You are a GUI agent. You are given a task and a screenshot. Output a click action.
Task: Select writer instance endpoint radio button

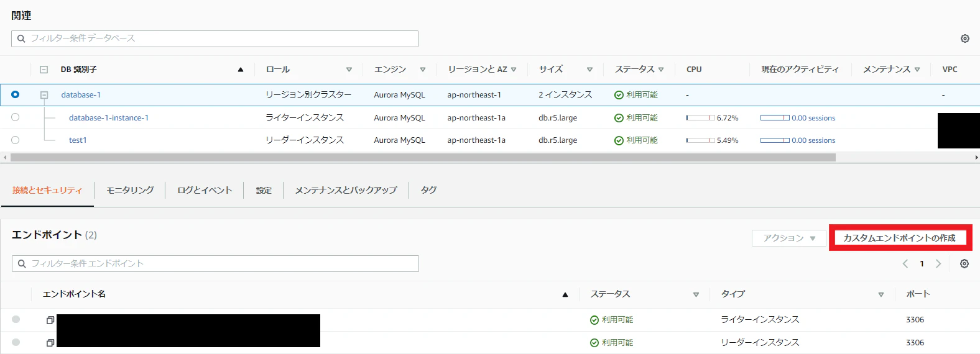(16, 319)
